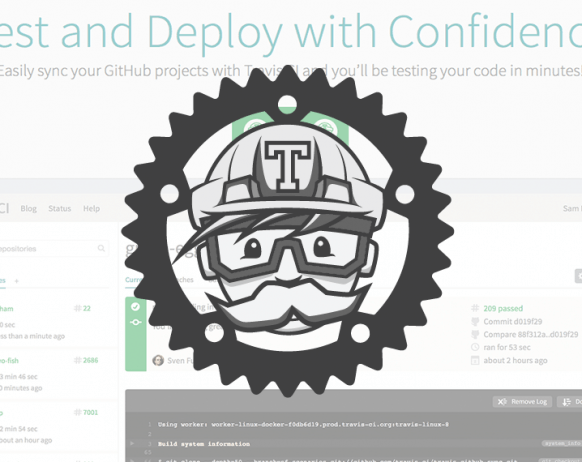Open build #2686 in the repository list

coord(86,360)
